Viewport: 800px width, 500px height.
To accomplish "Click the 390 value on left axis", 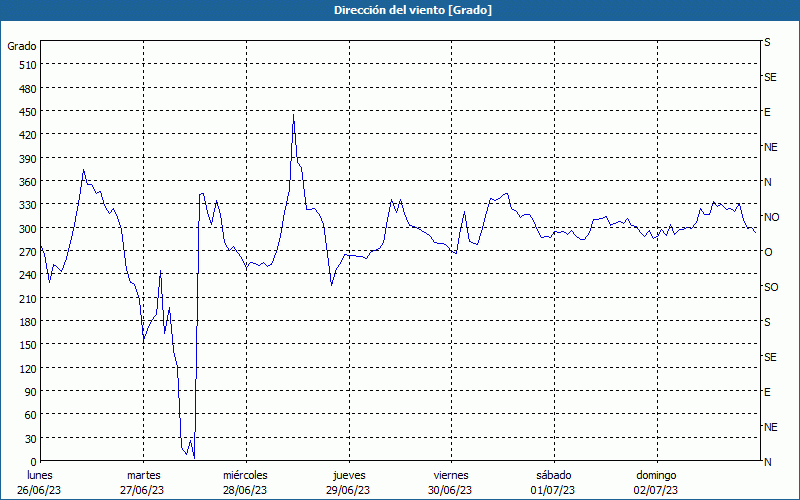I will [28, 159].
